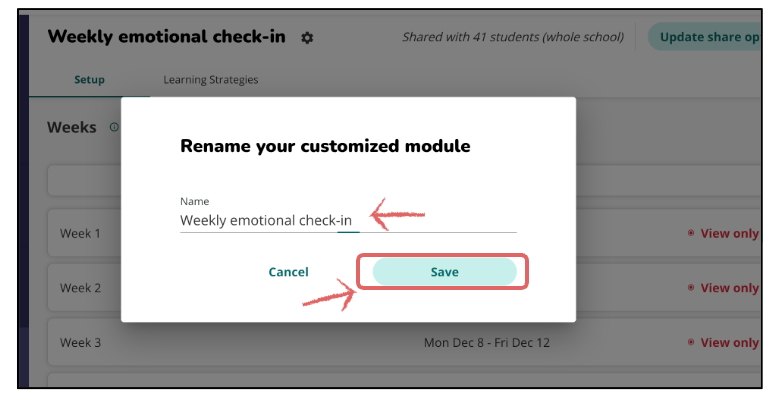This screenshot has height=400, width=782.
Task: Click the red dot icon on Week 1
Action: pos(691,233)
